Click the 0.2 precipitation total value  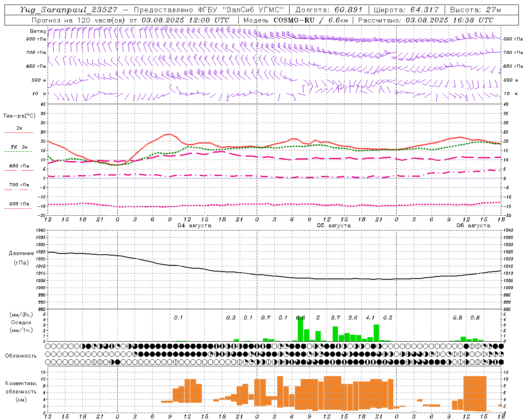pyautogui.click(x=388, y=318)
